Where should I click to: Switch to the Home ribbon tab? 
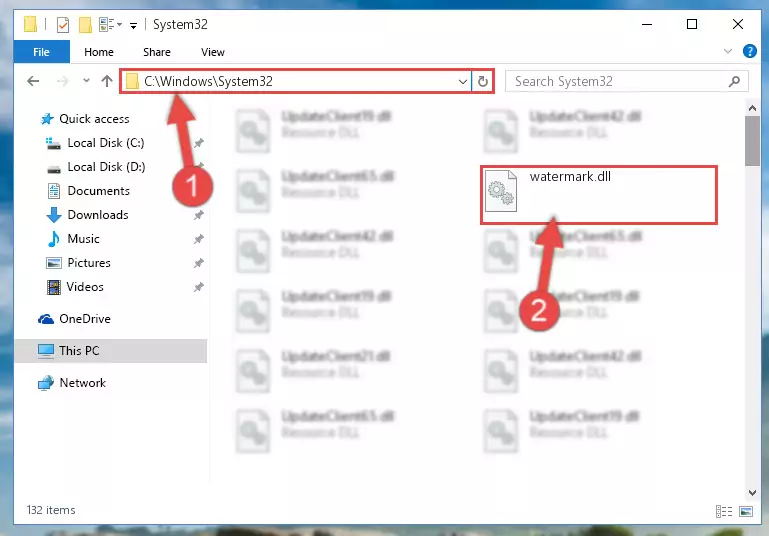[x=99, y=52]
